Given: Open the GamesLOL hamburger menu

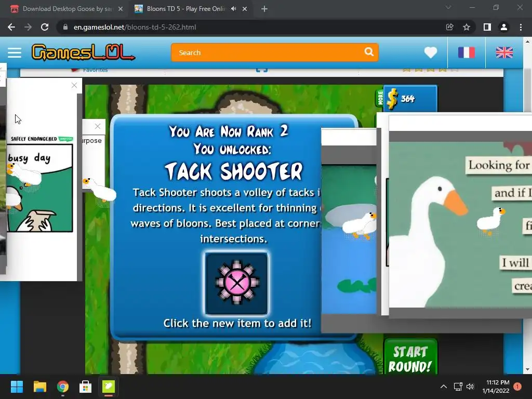Looking at the screenshot, I should click(x=15, y=52).
